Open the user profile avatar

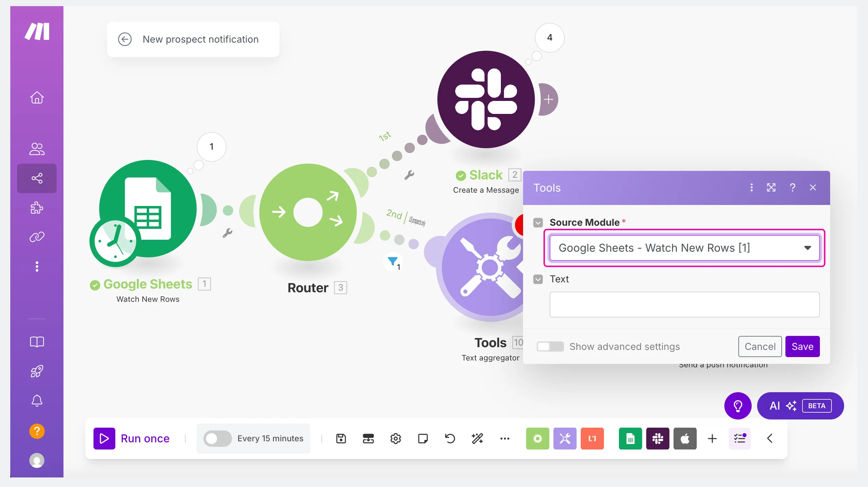click(x=37, y=460)
